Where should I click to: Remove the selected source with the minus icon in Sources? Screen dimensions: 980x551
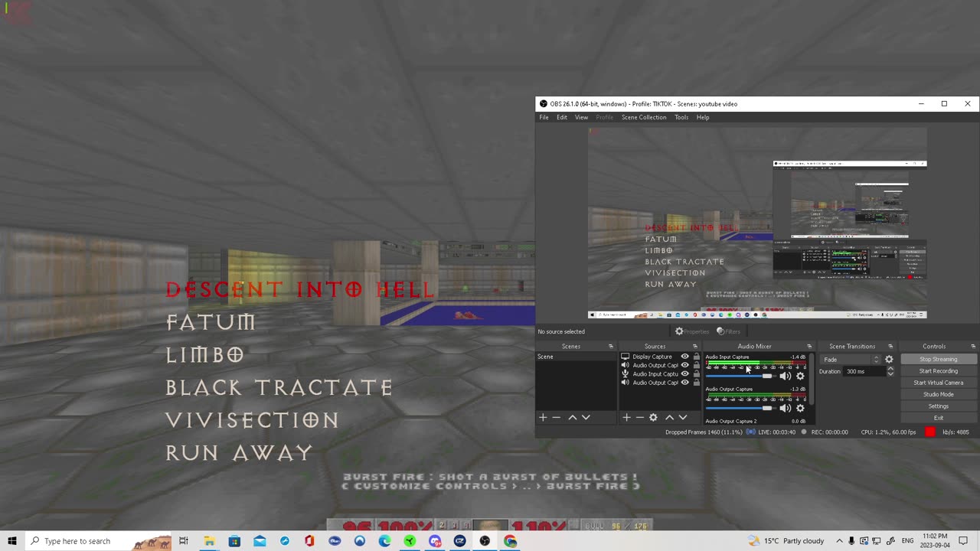tap(640, 417)
